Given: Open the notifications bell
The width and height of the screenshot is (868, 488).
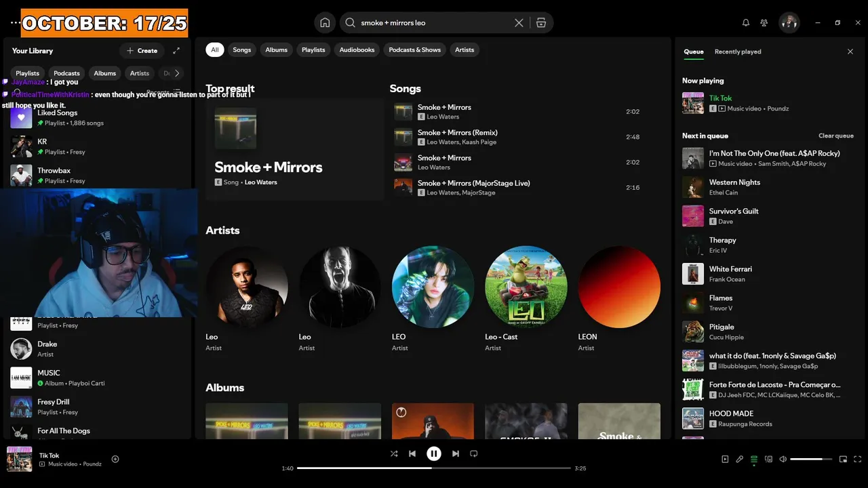Looking at the screenshot, I should tap(746, 22).
